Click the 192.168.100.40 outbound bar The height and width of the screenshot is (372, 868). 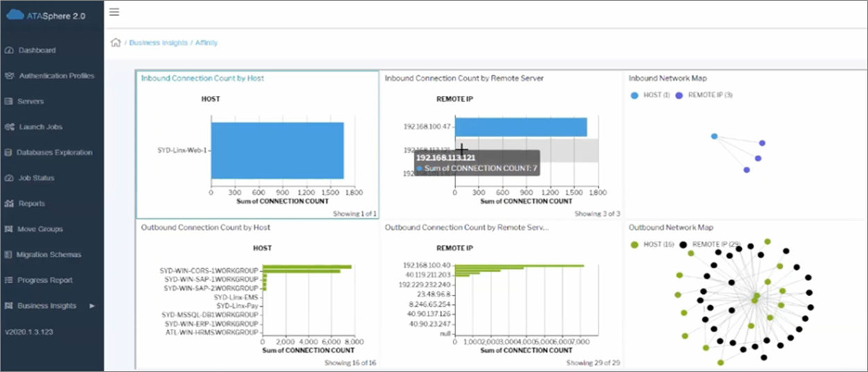coord(519,266)
